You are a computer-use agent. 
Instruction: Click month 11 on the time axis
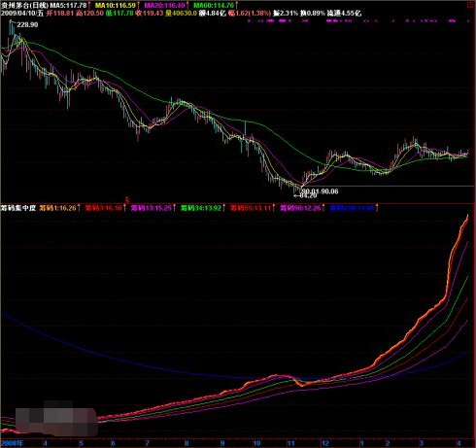[x=291, y=443]
